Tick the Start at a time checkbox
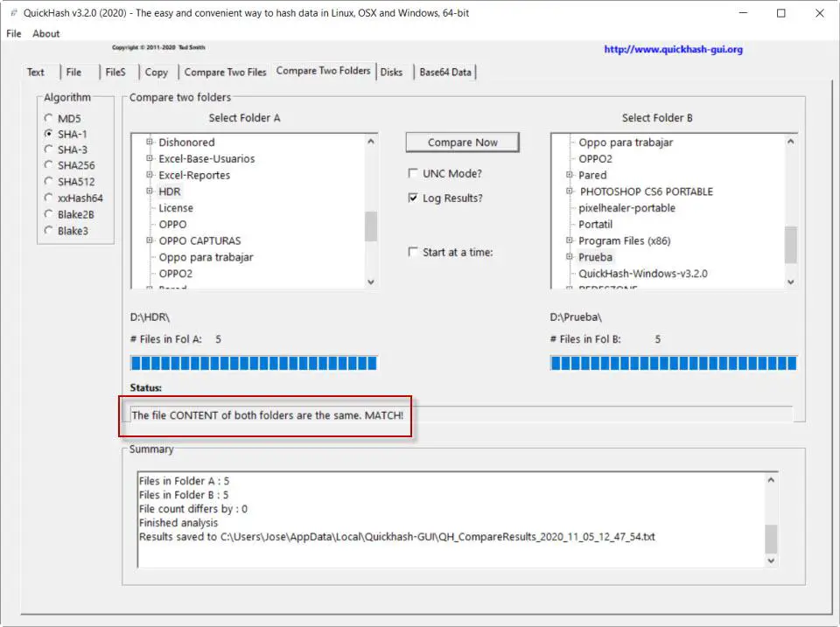This screenshot has height=627, width=840. (412, 252)
